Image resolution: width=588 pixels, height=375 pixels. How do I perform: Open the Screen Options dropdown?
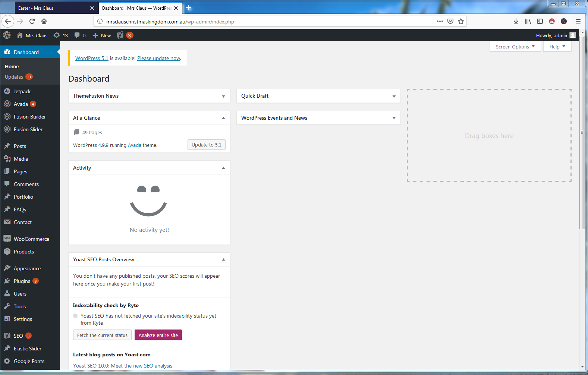[x=515, y=47]
